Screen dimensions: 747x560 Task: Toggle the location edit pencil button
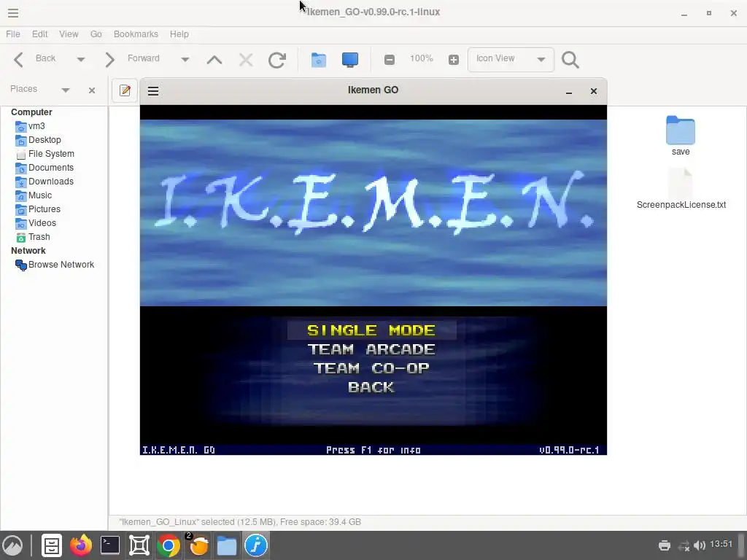click(125, 90)
